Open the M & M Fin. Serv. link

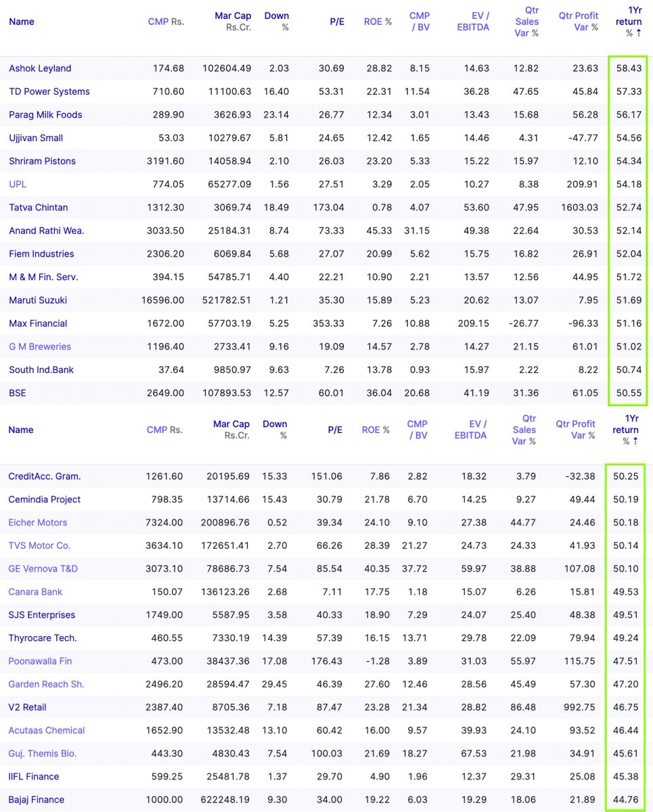pyautogui.click(x=43, y=277)
